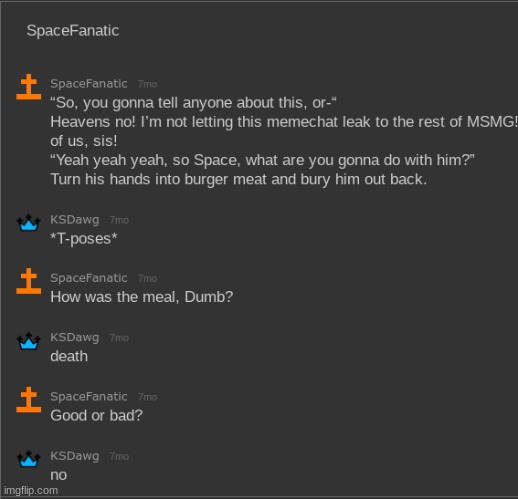Select the 'Turn his hands into burger meat' text
This screenshot has height=499, width=518.
(159, 179)
